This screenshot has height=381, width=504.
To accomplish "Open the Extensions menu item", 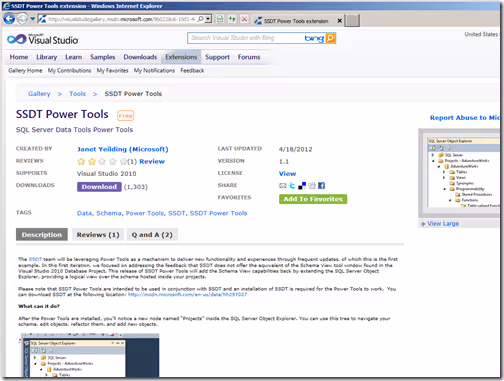I will point(181,57).
